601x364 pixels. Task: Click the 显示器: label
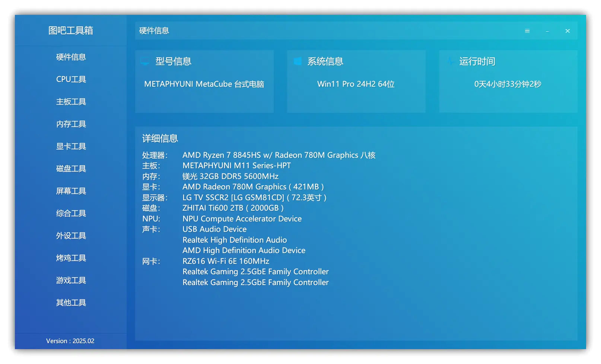[155, 198]
